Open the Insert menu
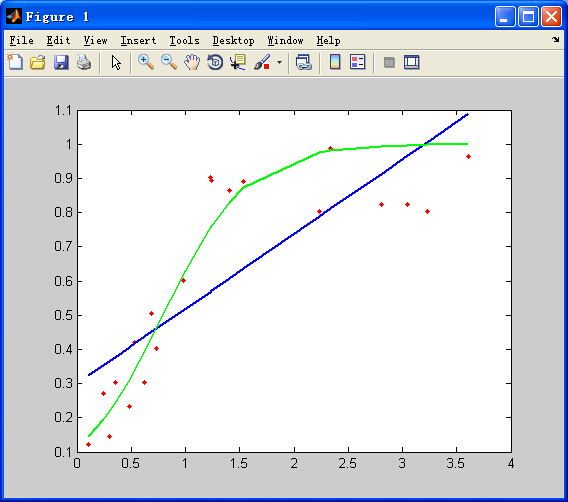568x502 pixels. pos(138,41)
